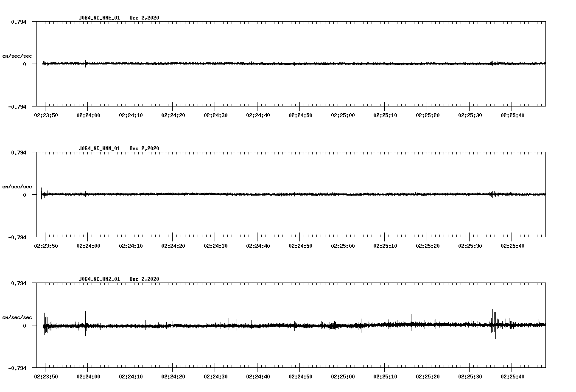Click the J064_NC_HNZ_01 channel label
This screenshot has width=576, height=392.
99,279
